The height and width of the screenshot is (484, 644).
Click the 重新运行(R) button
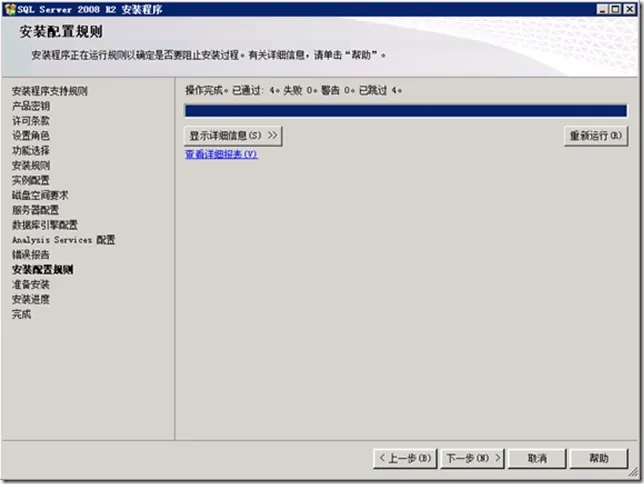[596, 136]
